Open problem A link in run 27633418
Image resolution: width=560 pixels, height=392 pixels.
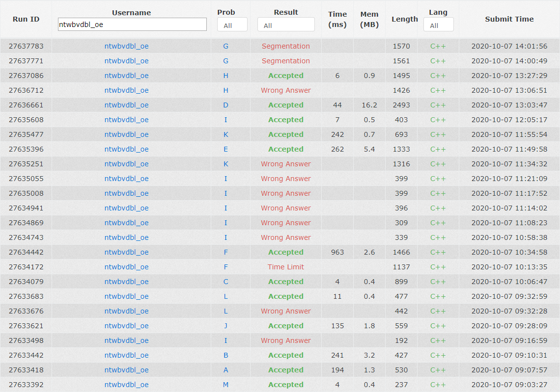click(x=225, y=370)
